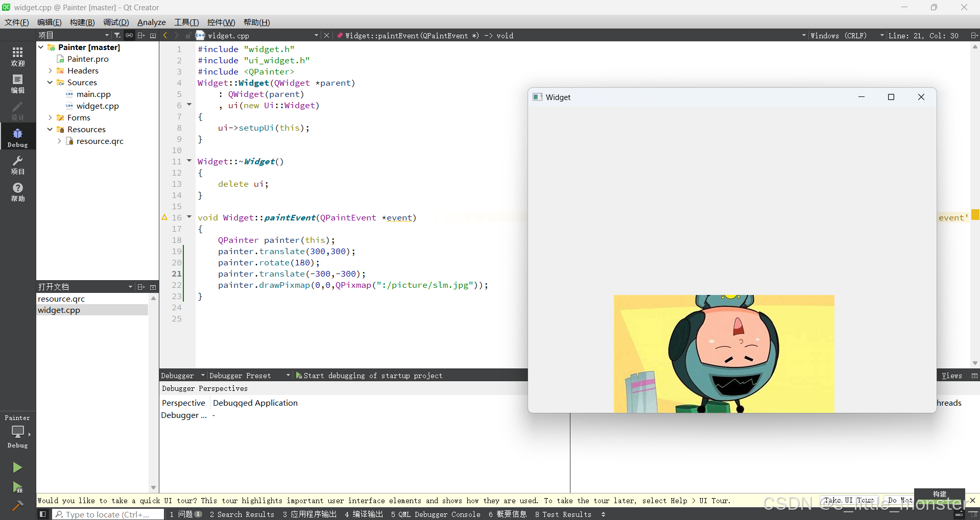980x520 pixels.
Task: Expand the resource.qrc node
Action: pyautogui.click(x=59, y=141)
